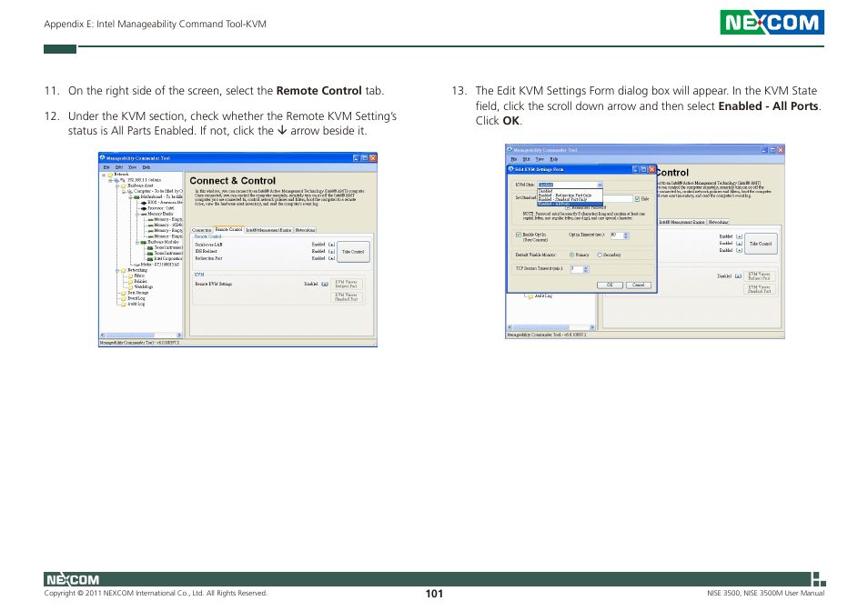Click tree horizontal scrollbar right arrow, step 12 screenshot
The width and height of the screenshot is (868, 611).
(179, 336)
